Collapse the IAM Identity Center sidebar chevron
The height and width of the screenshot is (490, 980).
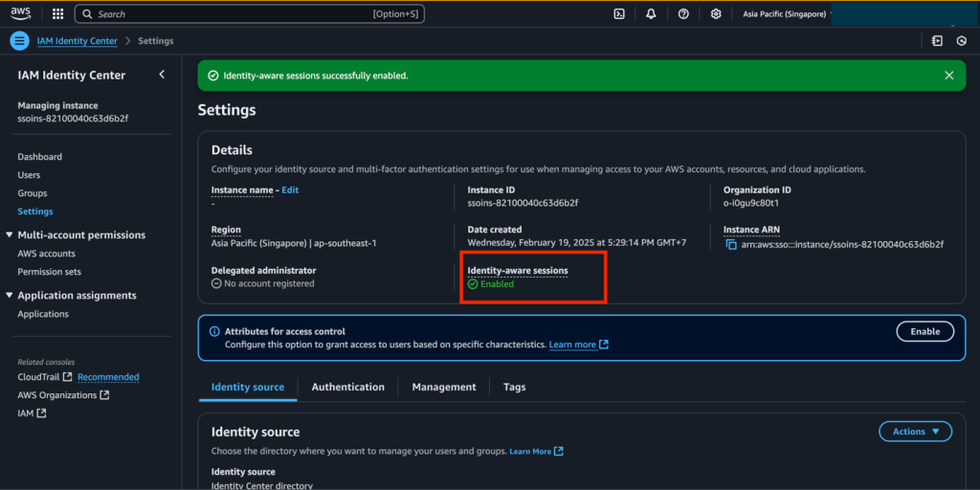point(162,75)
